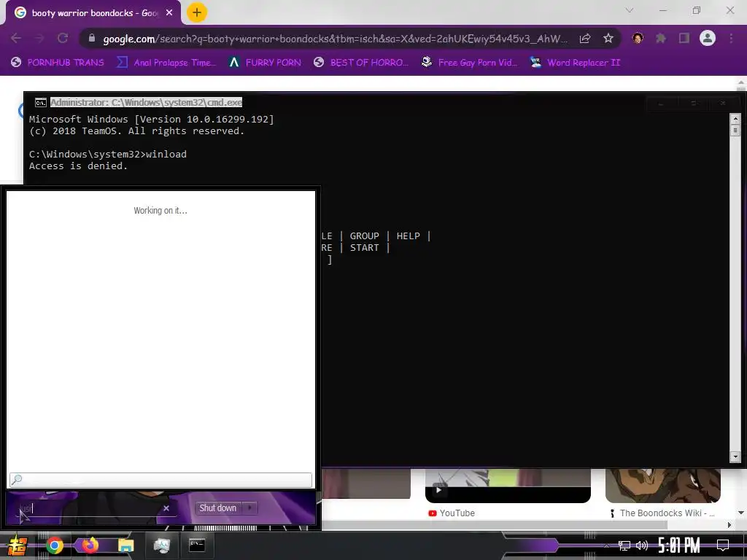Viewport: 747px width, 560px height.
Task: Click the 5:01 PM clock
Action: (x=679, y=545)
